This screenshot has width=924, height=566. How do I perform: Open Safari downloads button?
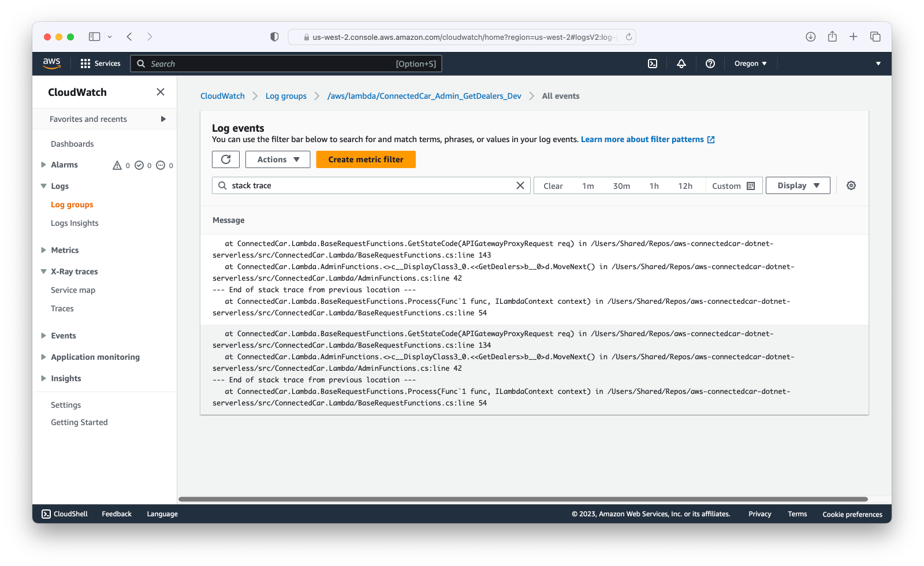coord(811,37)
